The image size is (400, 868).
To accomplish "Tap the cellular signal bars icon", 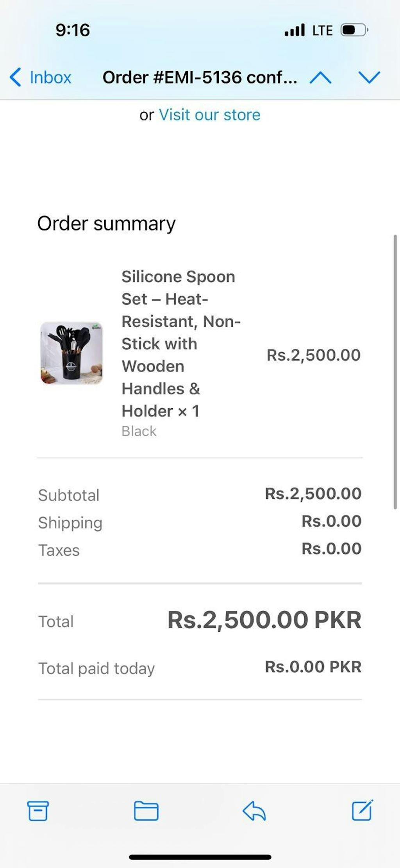I will [x=295, y=30].
